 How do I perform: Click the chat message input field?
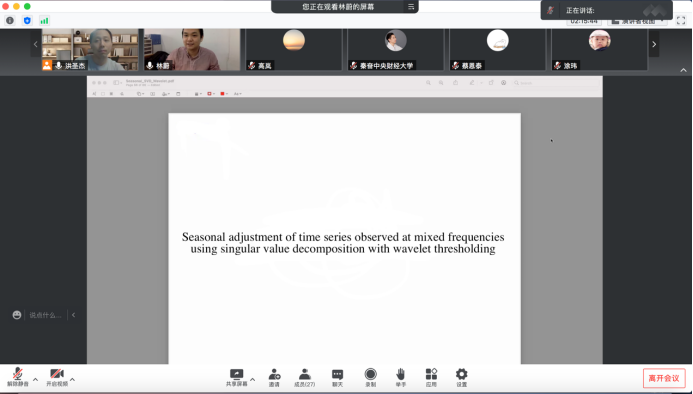[x=46, y=315]
